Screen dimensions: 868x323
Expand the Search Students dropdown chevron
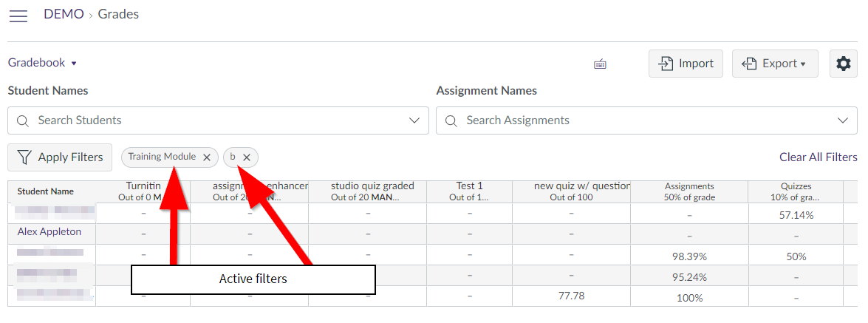414,120
